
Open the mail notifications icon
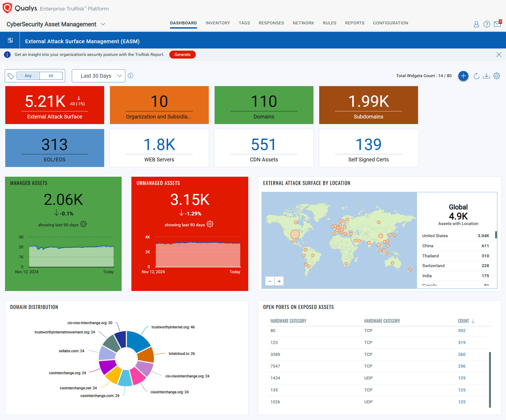(497, 24)
